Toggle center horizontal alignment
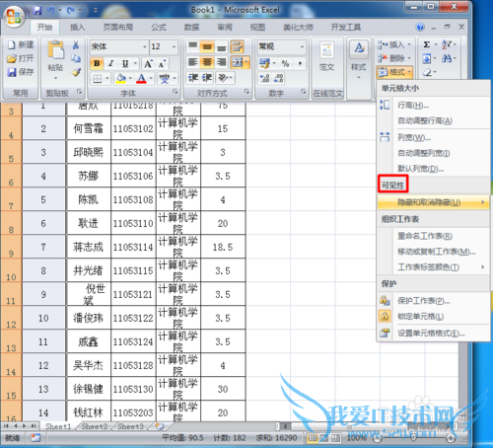493x448 pixels. coord(207,62)
